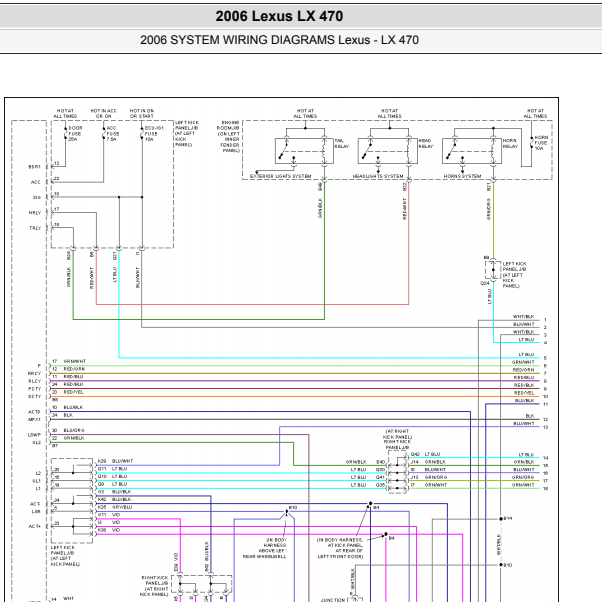This screenshot has width=602, height=602.
Task: Click the "HORNS SYSTEM" text
Action: pos(462,176)
